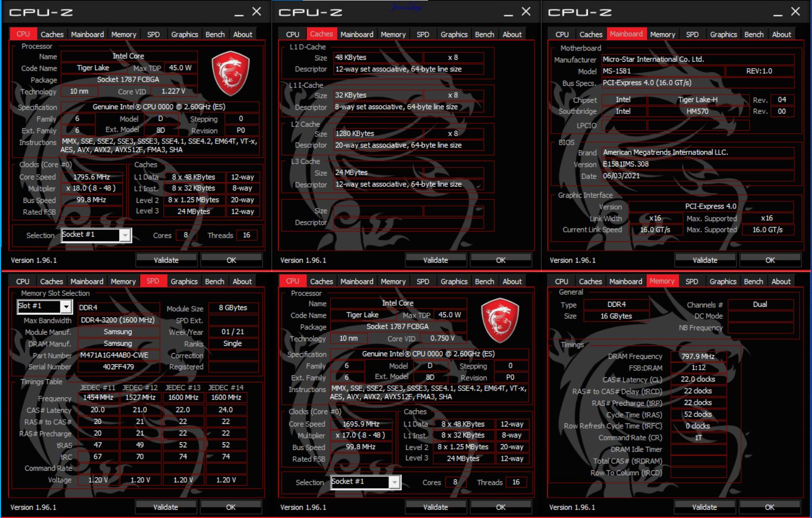Select the CPU tab in the Caches window
This screenshot has width=812, height=518.
(293, 34)
